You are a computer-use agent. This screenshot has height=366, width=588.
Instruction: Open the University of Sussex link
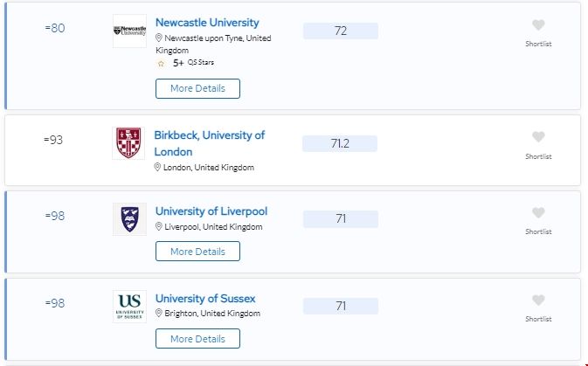click(205, 299)
